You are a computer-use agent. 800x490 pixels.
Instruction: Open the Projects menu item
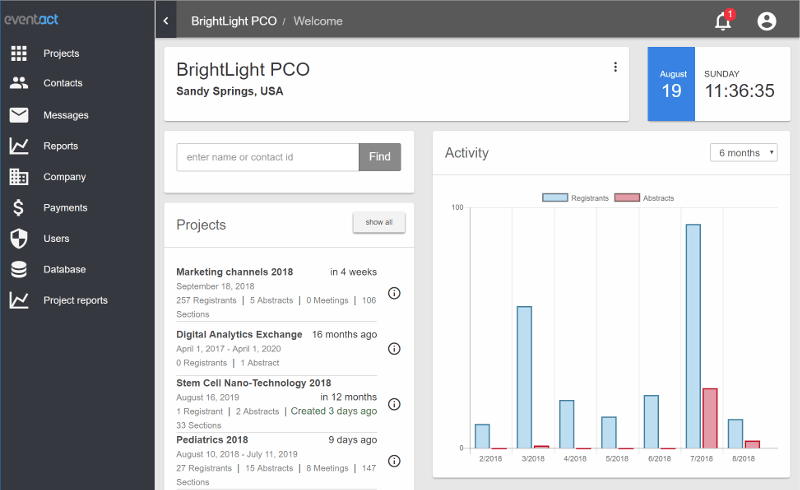pos(61,53)
